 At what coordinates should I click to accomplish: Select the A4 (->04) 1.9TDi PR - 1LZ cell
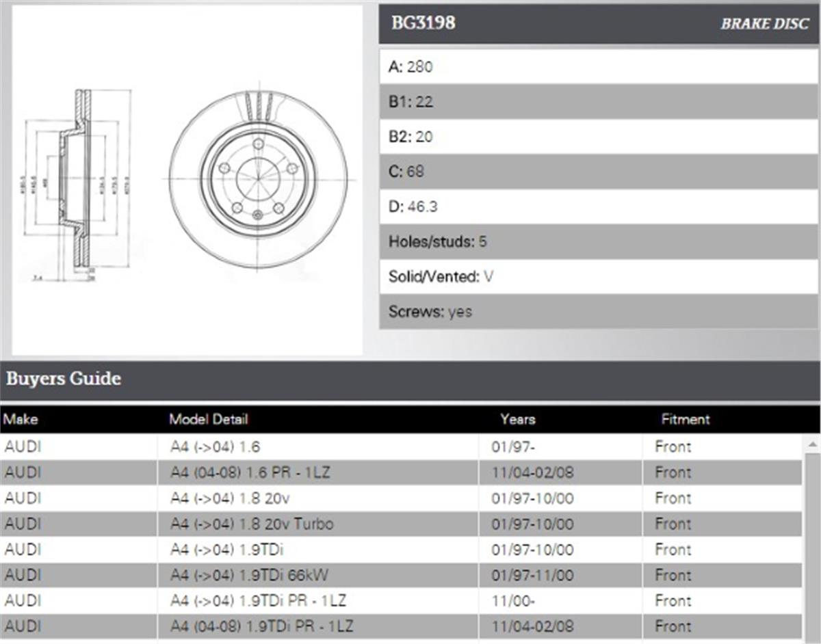coord(318,601)
